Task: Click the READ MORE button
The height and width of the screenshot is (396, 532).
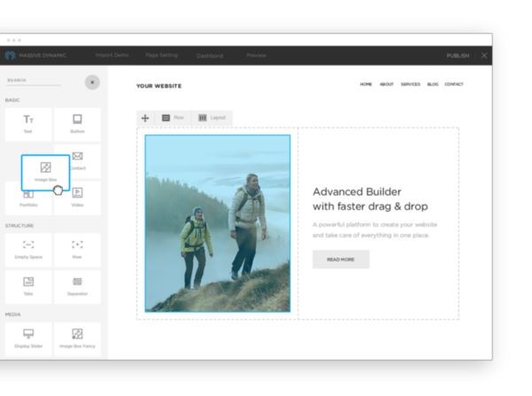Action: (x=340, y=260)
